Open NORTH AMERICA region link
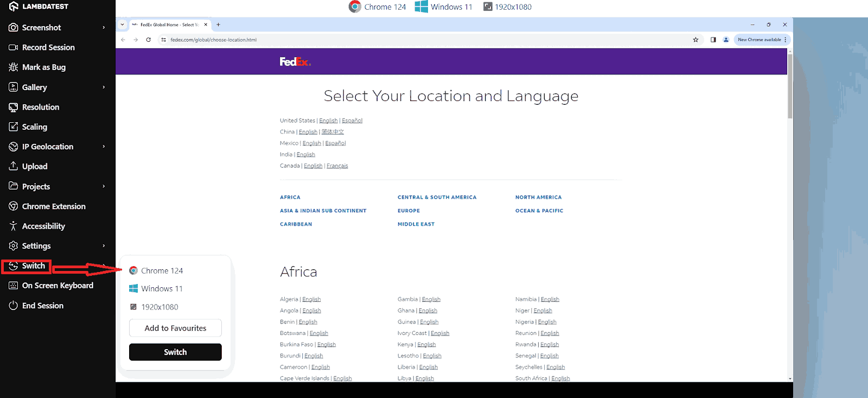The width and height of the screenshot is (868, 398). [539, 197]
